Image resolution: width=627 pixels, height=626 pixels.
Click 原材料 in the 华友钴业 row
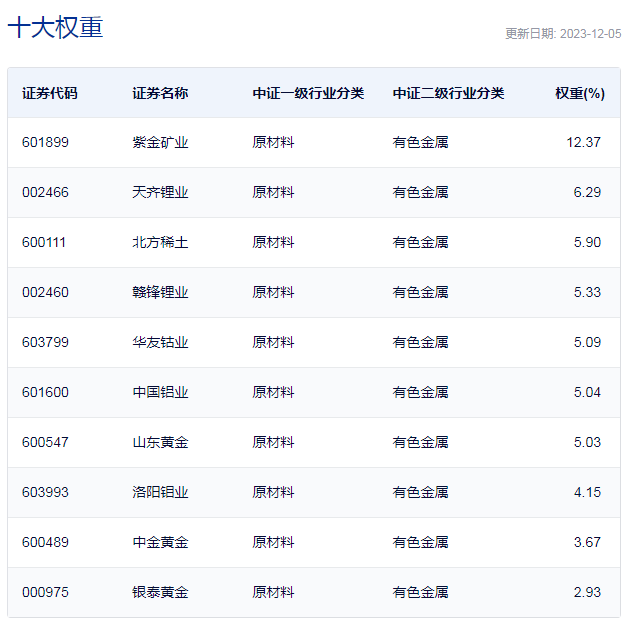click(273, 342)
